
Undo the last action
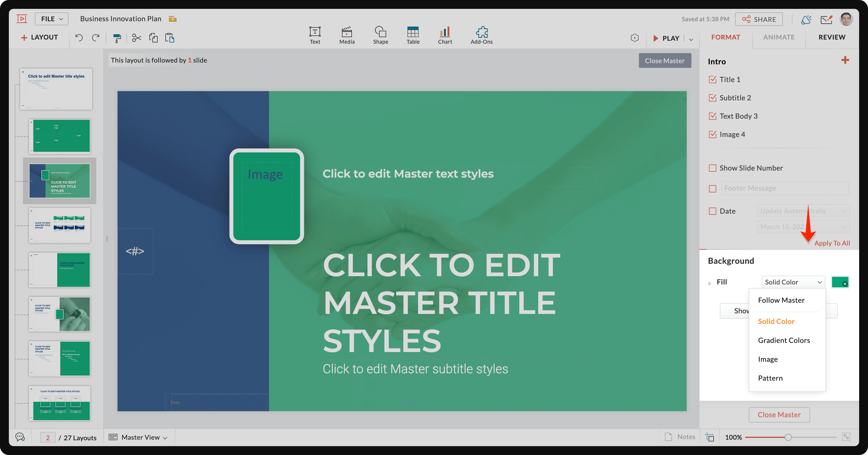[79, 38]
